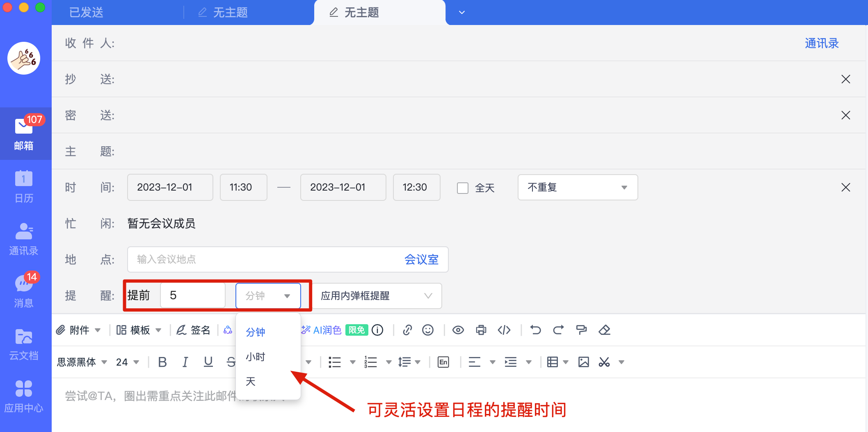Toggle the eye preview icon
This screenshot has width=868, height=432.
pyautogui.click(x=458, y=330)
